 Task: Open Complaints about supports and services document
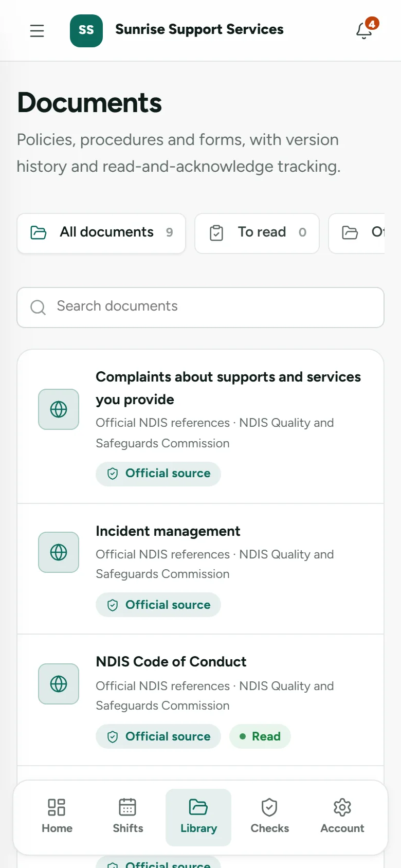pos(200,426)
